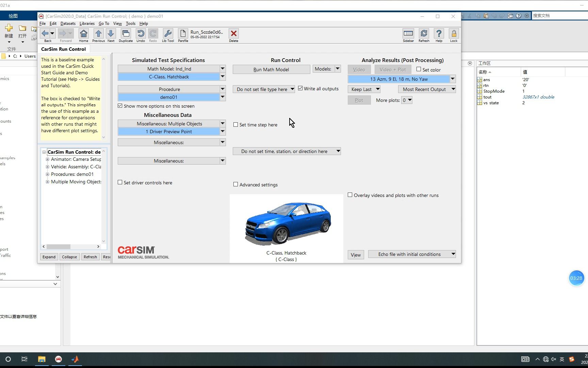The image size is (588, 368).
Task: Click the Home toolbar icon
Action: click(x=83, y=34)
